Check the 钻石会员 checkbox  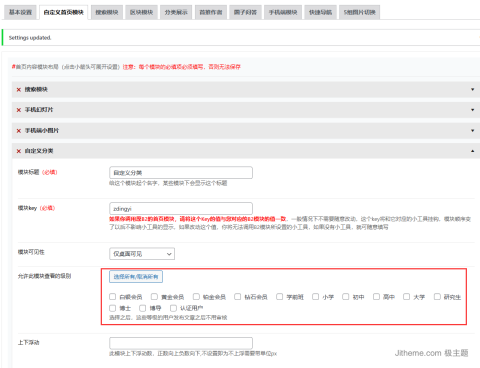tap(238, 297)
